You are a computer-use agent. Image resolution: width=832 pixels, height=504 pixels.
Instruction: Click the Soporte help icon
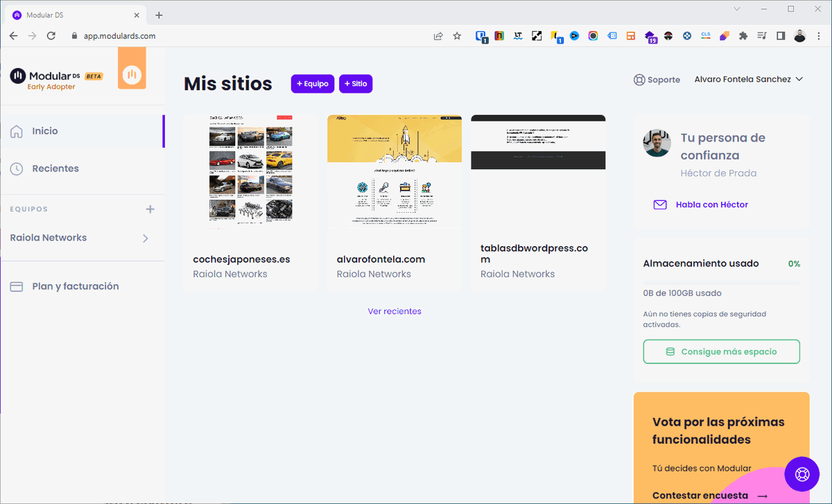pos(639,79)
